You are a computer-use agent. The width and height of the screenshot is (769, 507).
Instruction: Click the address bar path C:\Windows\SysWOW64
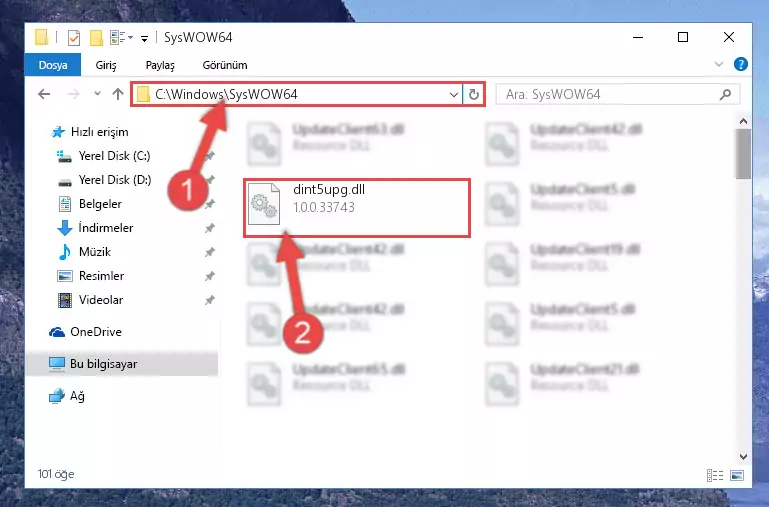click(x=226, y=94)
